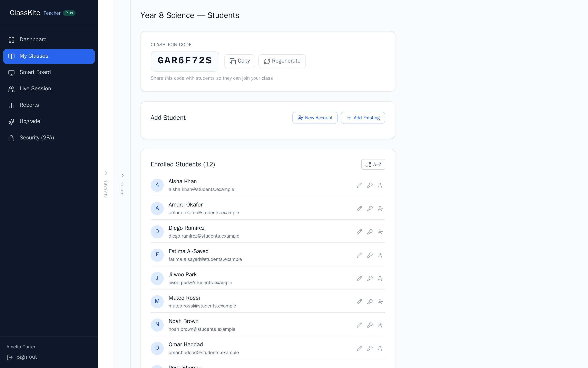The image size is (588, 368).
Task: Edit Fatima Al-Sayed with the pencil icon
Action: coord(359,255)
